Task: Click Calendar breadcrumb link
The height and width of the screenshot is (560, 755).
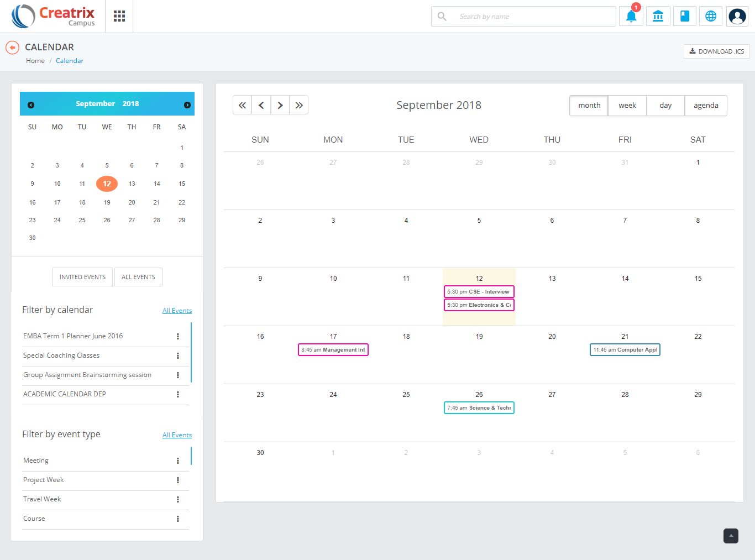Action: coord(70,61)
